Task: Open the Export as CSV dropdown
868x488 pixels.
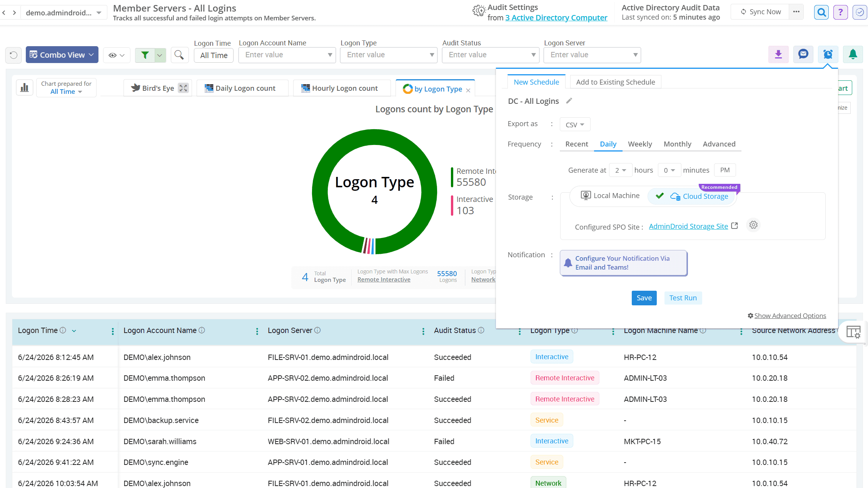Action: [x=575, y=125]
